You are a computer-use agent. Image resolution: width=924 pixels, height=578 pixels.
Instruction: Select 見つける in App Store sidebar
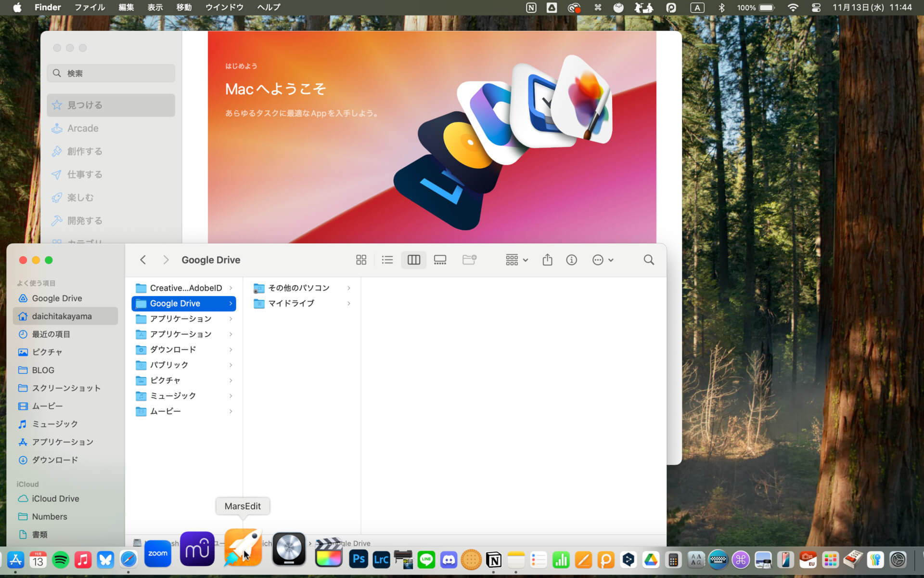[x=111, y=105]
